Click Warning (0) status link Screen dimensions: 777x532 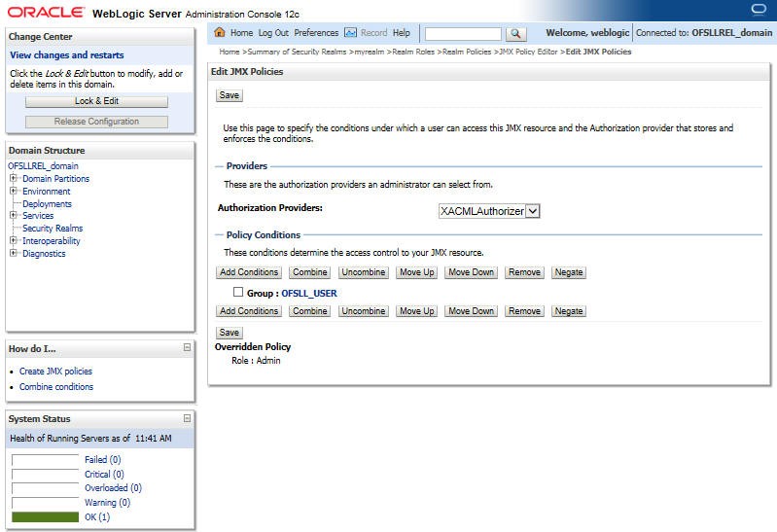[108, 502]
